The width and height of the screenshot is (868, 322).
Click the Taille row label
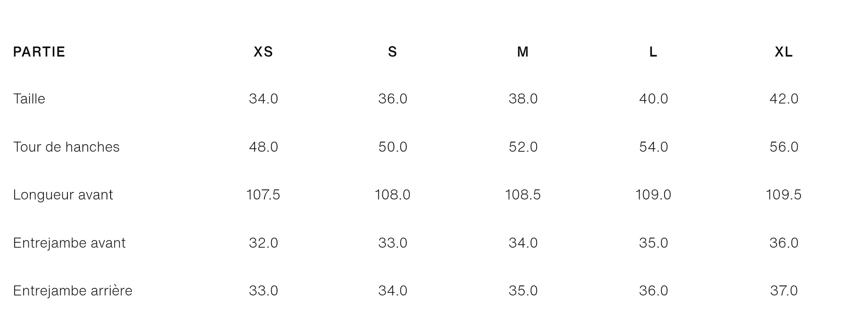pyautogui.click(x=29, y=98)
